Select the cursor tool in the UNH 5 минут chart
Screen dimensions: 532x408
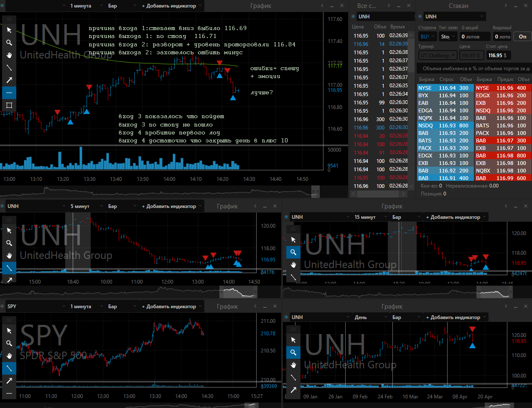(x=9, y=231)
